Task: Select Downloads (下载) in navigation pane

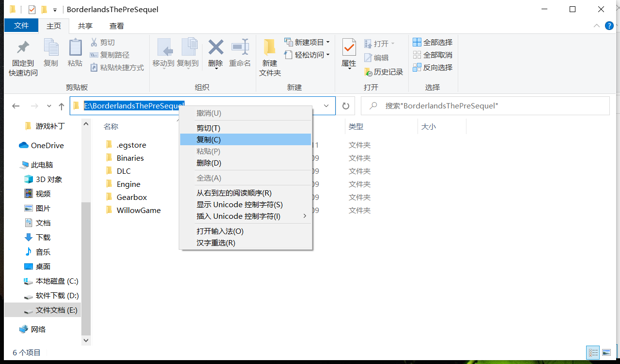Action: 37,237
